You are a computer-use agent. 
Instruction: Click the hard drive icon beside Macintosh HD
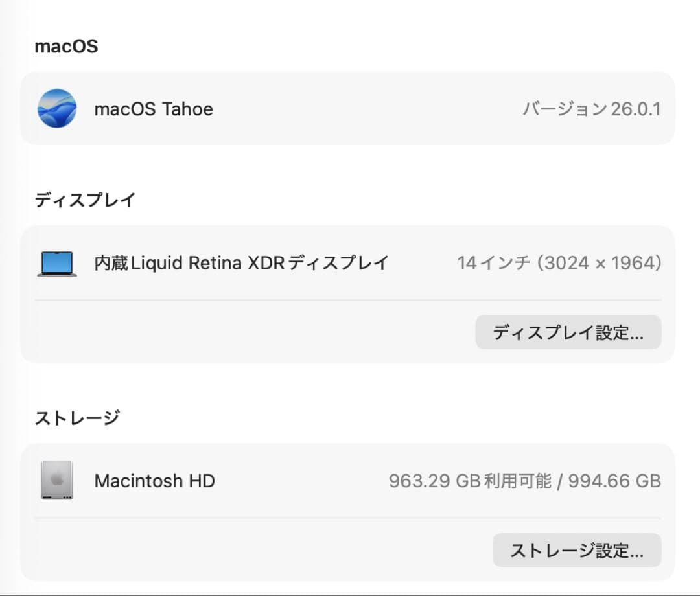(57, 481)
